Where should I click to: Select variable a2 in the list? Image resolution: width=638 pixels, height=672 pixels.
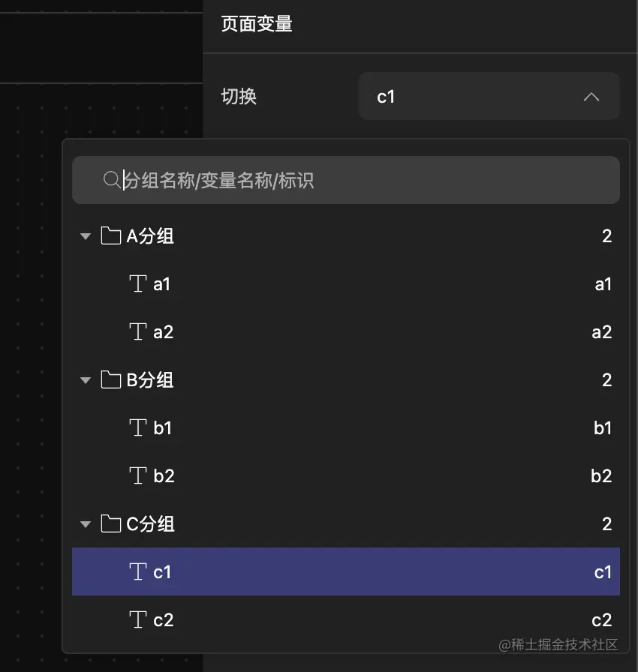pos(161,331)
